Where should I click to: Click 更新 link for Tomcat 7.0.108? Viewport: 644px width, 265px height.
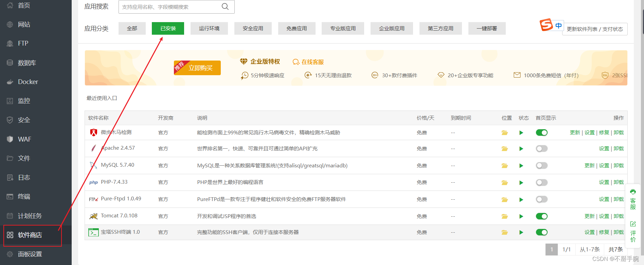(590, 216)
